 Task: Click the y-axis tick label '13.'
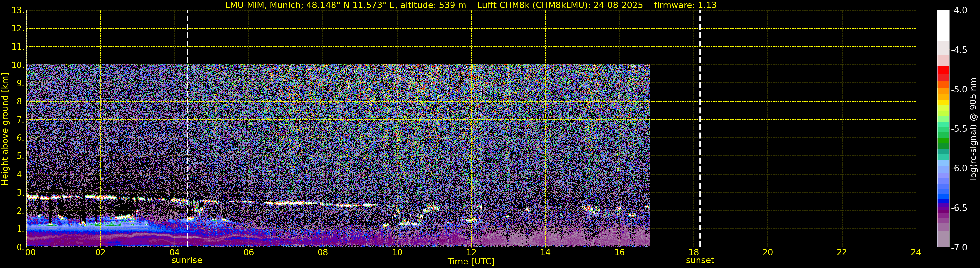coord(18,11)
